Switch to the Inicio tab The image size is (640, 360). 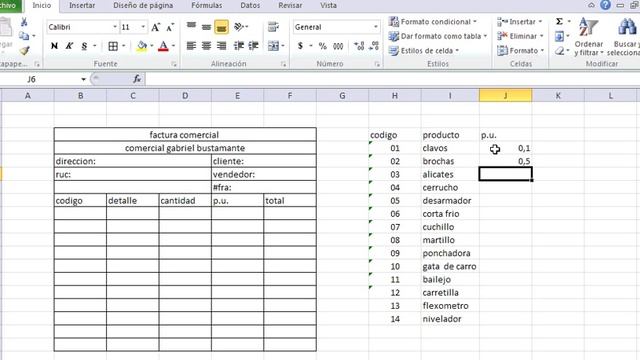tap(42, 5)
